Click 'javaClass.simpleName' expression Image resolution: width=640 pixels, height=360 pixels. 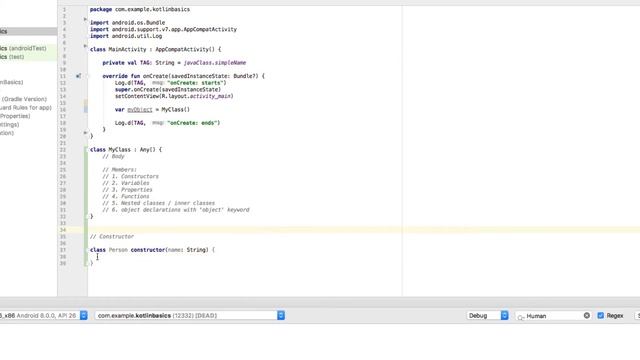tap(215, 63)
